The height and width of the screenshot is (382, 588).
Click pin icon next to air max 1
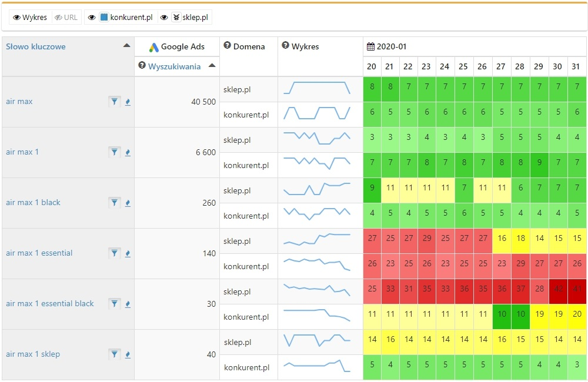tap(128, 152)
